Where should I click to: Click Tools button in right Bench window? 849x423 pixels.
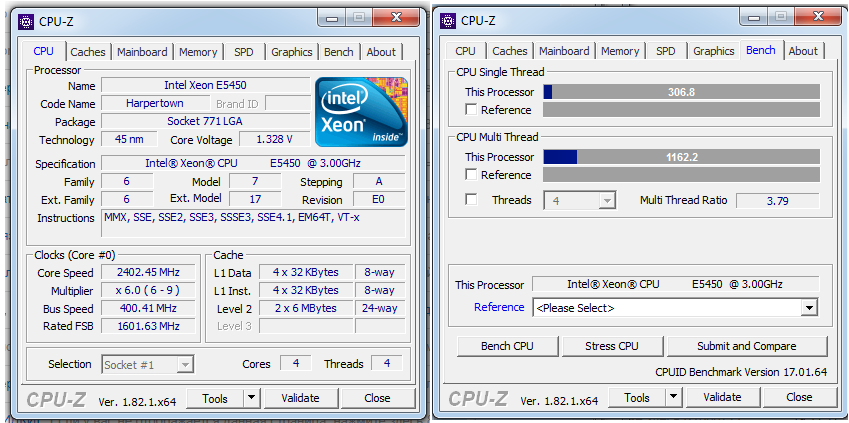tap(637, 398)
